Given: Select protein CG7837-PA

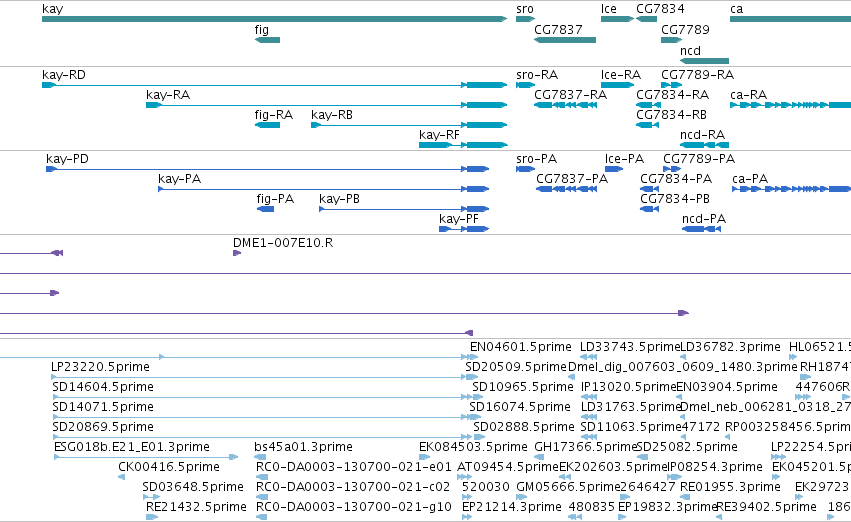Looking at the screenshot, I should 567,189.
